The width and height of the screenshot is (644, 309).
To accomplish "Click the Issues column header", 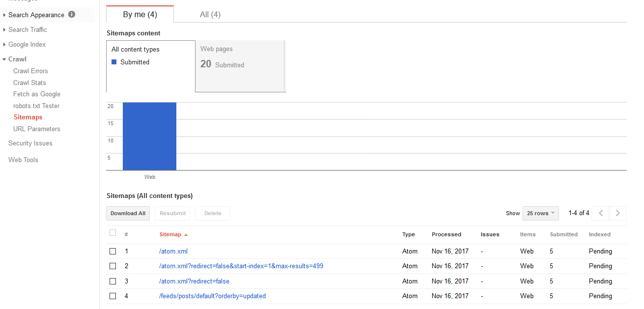I will [x=490, y=235].
